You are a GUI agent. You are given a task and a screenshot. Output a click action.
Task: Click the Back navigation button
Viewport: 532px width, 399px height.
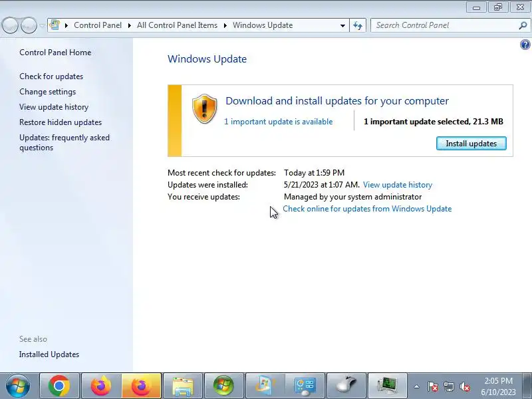click(x=11, y=25)
